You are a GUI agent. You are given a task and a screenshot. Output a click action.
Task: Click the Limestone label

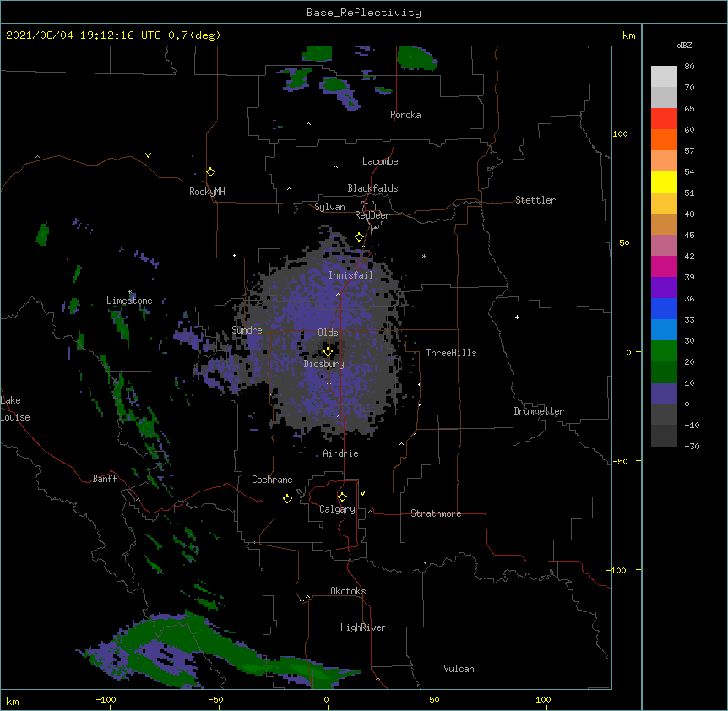pyautogui.click(x=129, y=301)
